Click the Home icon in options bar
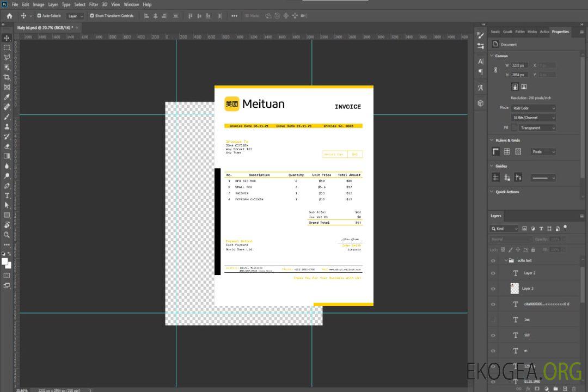 9,16
